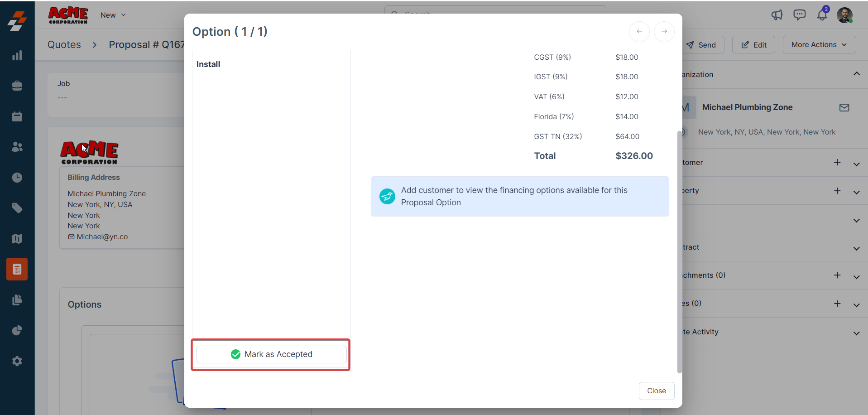Click the Mark as Accepted button

[271, 354]
